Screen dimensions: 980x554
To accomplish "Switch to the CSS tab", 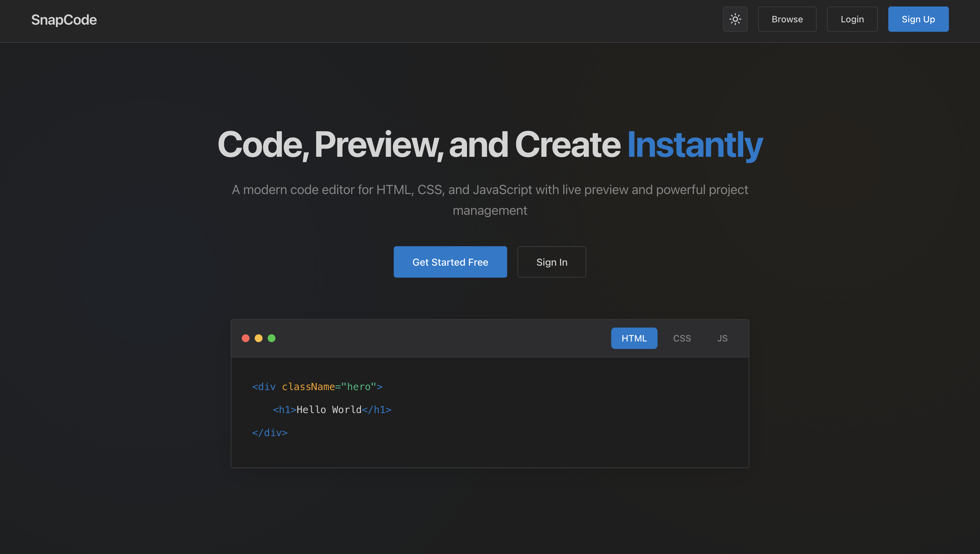I will [x=681, y=338].
